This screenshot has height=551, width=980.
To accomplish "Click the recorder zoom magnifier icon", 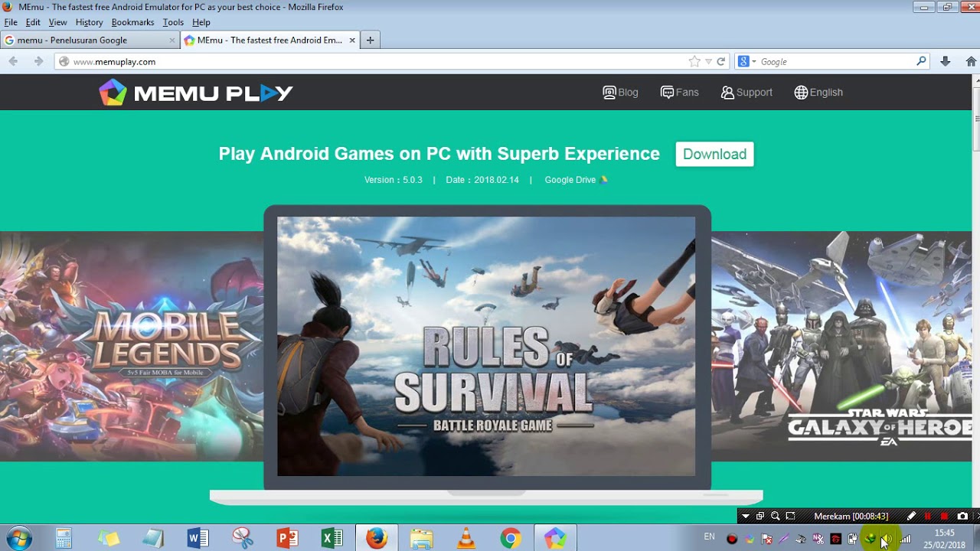I will point(775,517).
